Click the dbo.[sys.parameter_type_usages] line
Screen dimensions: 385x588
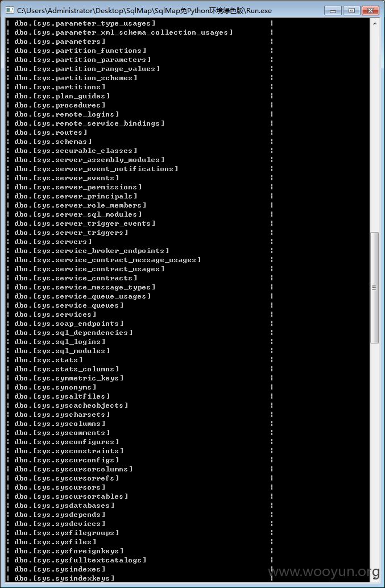coord(85,23)
